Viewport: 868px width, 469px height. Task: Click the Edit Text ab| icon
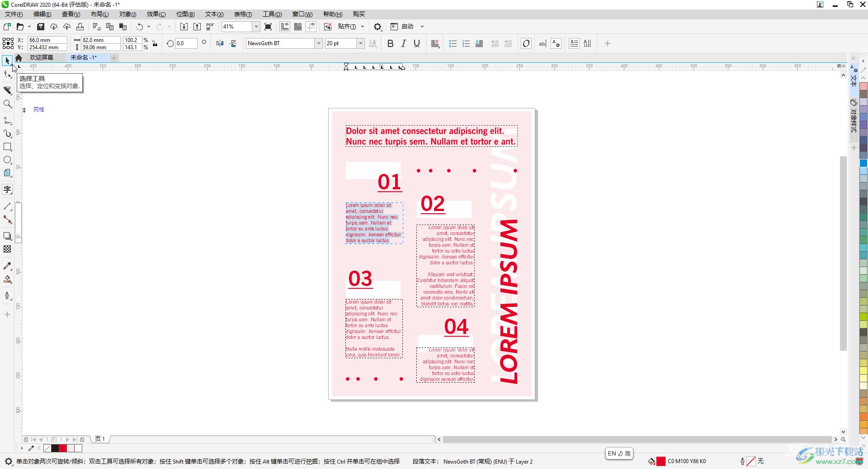(x=542, y=43)
